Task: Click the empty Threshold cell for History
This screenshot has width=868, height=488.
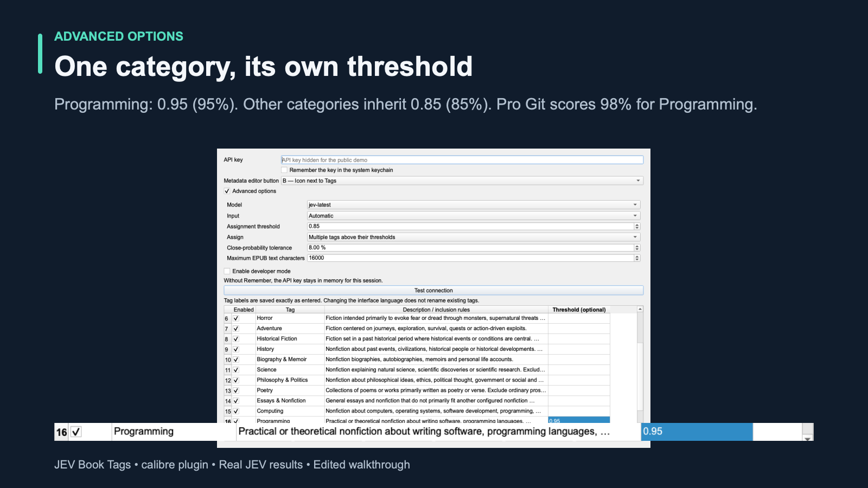Action: [x=579, y=349]
